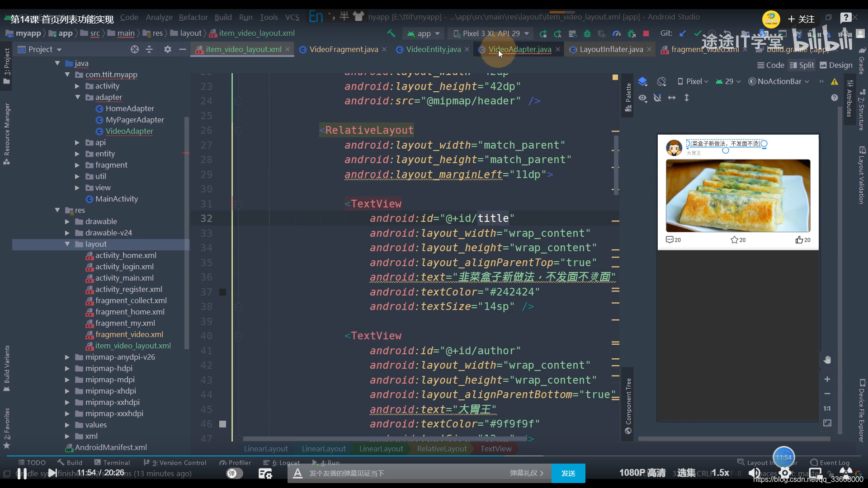868x488 pixels.
Task: Click the Project panel locate target icon
Action: 135,49
